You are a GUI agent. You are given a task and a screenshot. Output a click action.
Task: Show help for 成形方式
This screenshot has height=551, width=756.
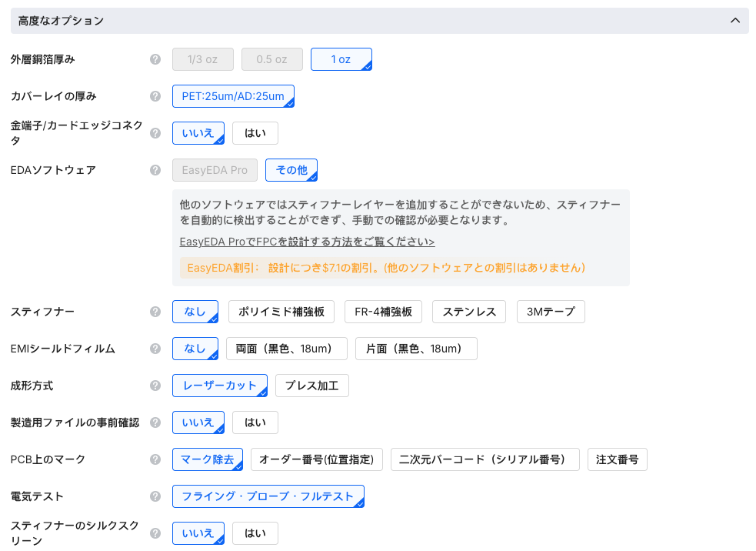155,386
